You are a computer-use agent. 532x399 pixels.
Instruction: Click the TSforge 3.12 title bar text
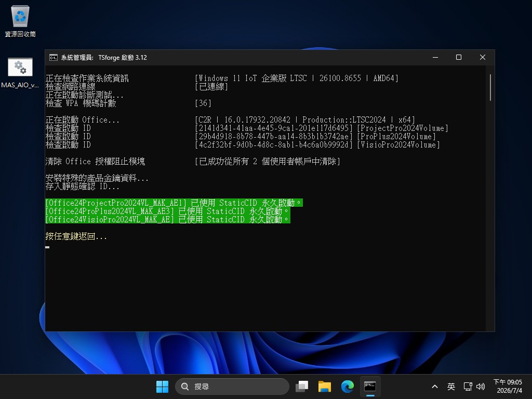123,57
